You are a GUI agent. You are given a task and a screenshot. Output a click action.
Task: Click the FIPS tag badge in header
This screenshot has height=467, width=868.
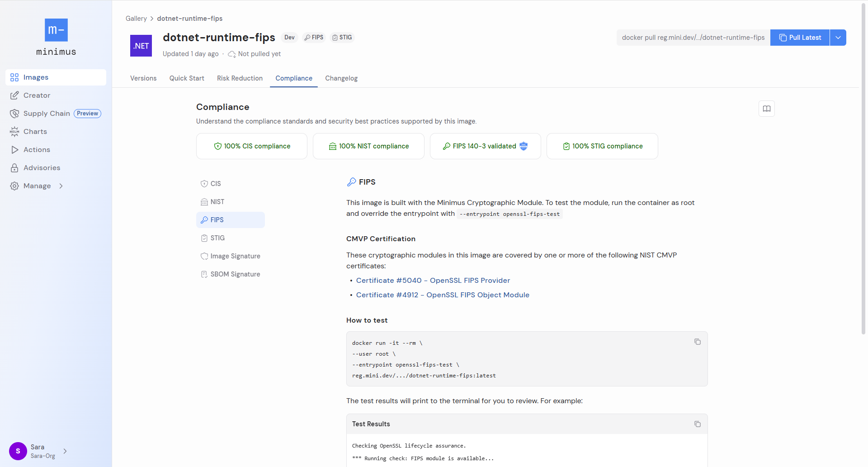click(x=314, y=38)
